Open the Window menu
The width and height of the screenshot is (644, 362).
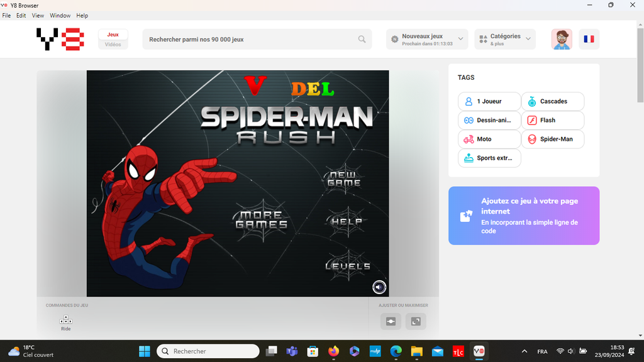[60, 15]
